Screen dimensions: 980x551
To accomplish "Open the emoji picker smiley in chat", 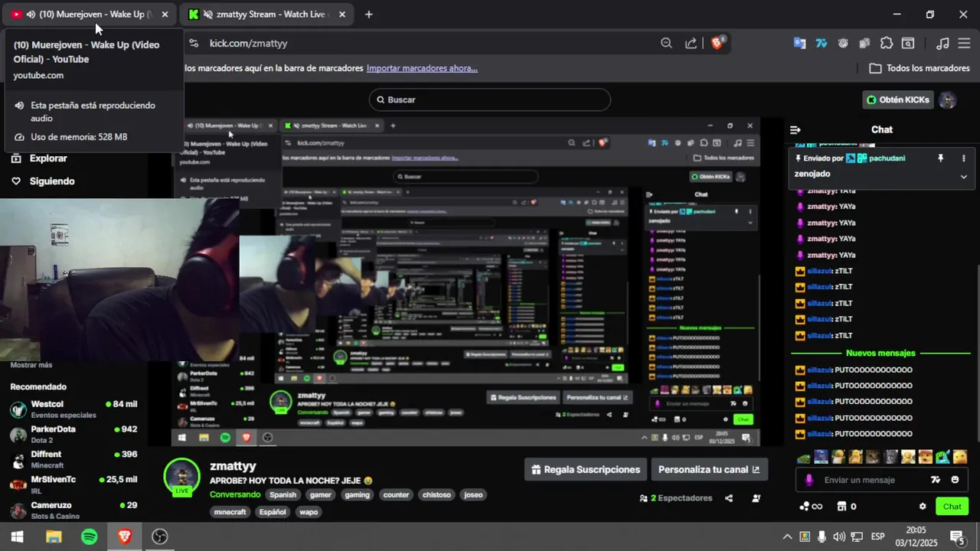I will coord(955,480).
